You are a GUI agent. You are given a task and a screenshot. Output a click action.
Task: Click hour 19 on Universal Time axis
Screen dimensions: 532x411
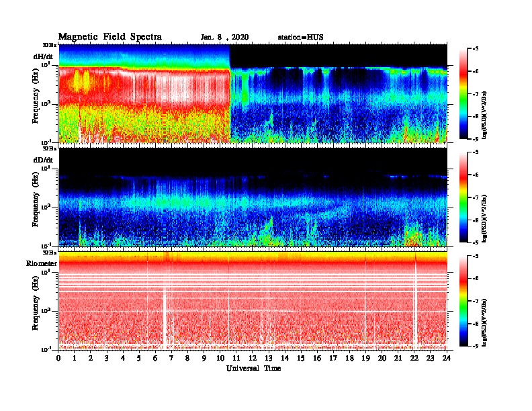click(x=365, y=359)
